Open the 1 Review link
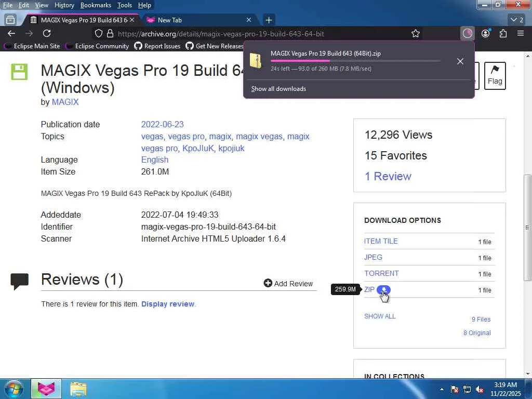This screenshot has height=399, width=532. click(x=388, y=176)
